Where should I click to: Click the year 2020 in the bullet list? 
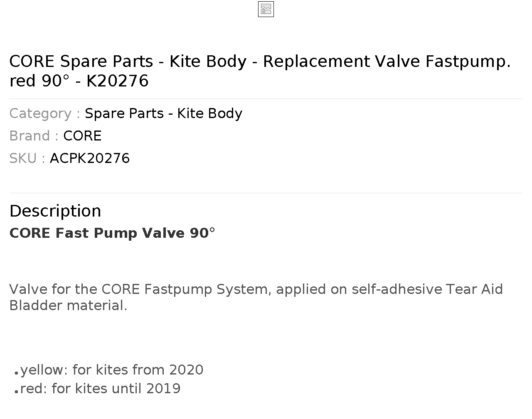[x=186, y=370]
